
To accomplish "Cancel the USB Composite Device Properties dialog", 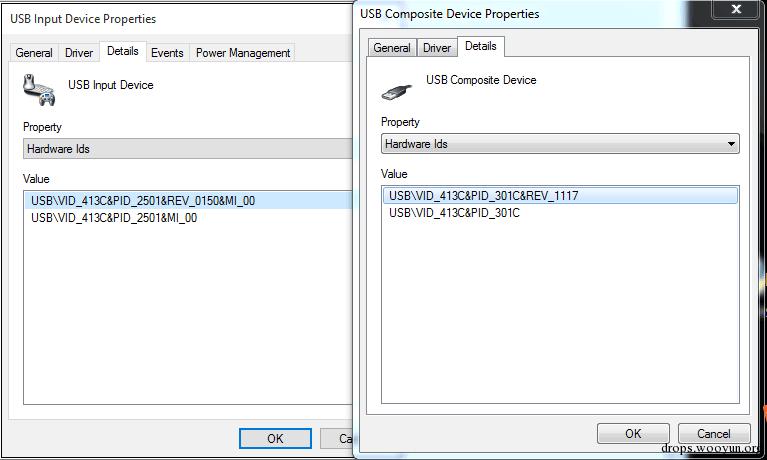I will coord(713,433).
